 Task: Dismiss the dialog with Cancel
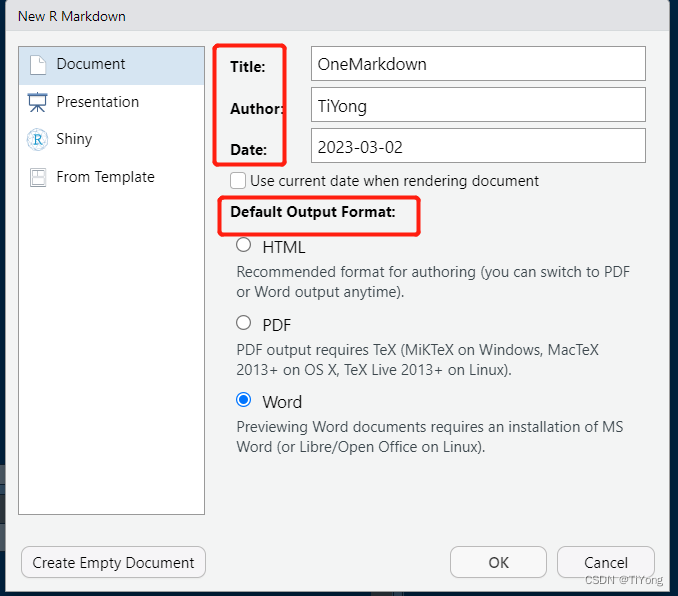pos(606,562)
